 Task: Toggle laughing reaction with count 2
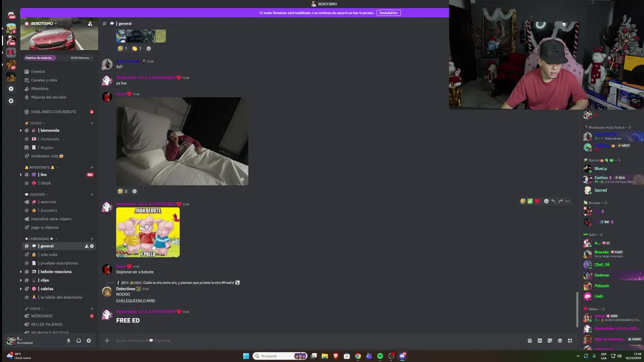coord(123,192)
